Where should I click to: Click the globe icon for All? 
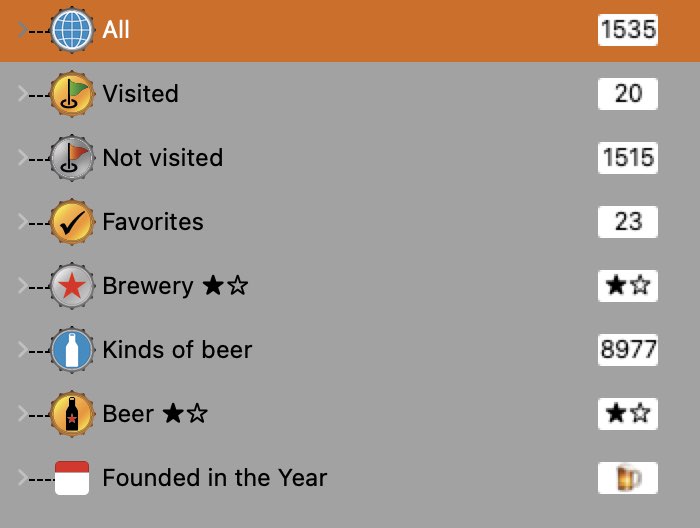click(71, 30)
